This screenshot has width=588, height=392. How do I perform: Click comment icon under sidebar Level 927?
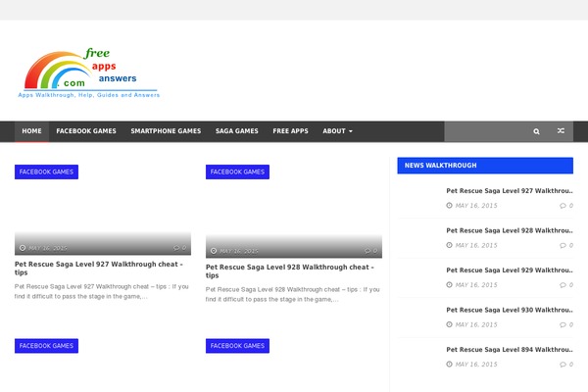(563, 206)
